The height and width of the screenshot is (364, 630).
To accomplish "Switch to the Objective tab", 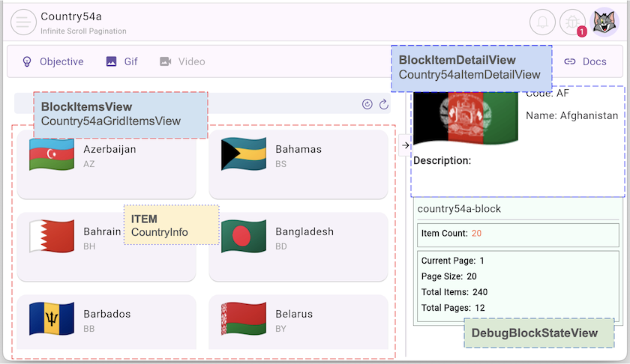I will click(x=52, y=61).
